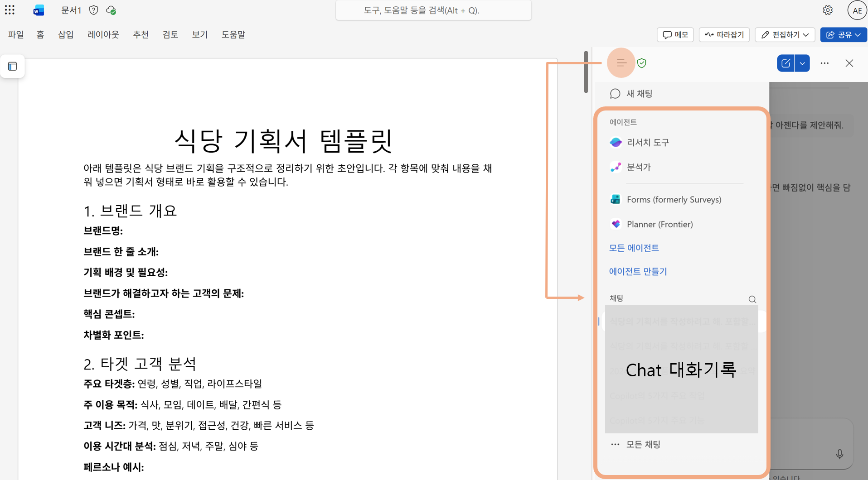Check the cloud save status icon
868x480 pixels.
tap(111, 10)
